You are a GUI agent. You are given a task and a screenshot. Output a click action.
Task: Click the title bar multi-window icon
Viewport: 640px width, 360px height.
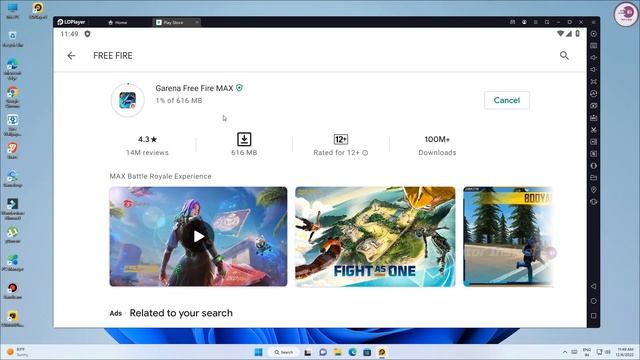[x=547, y=22]
